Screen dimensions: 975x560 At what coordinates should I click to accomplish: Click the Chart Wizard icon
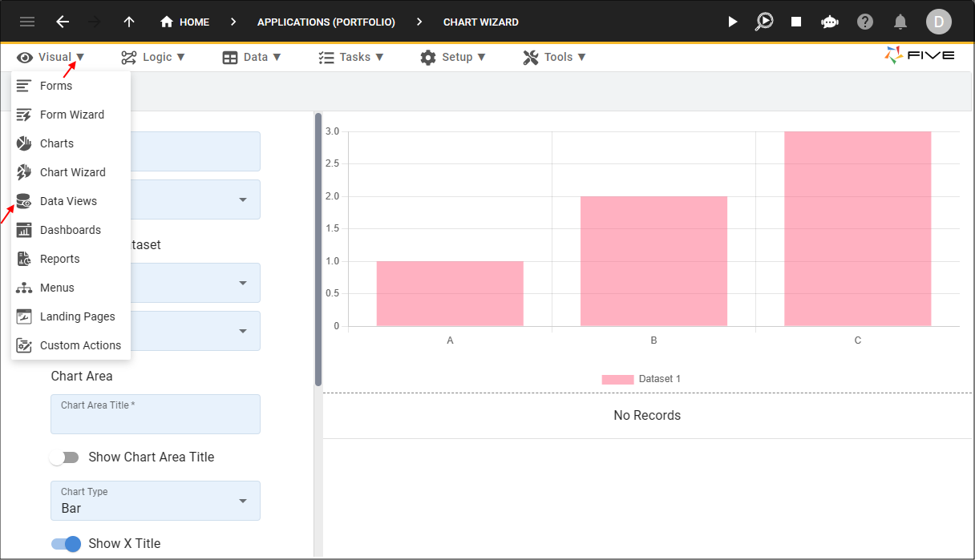(x=24, y=172)
